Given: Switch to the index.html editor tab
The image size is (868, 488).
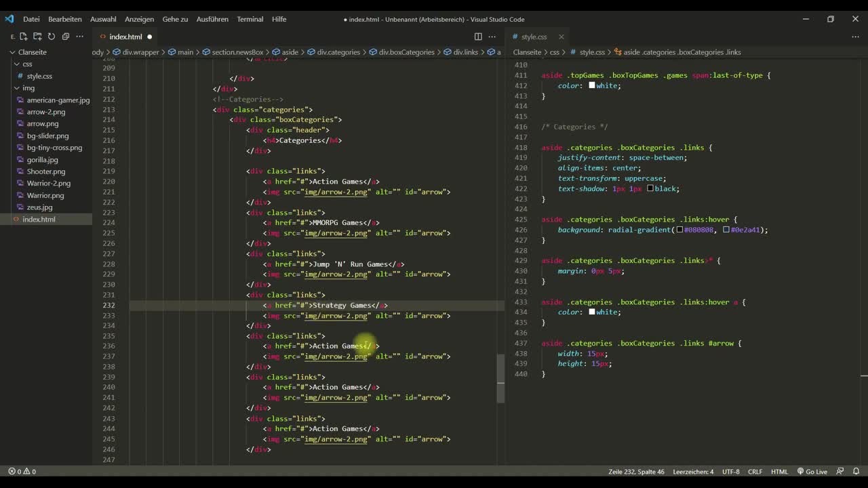Looking at the screenshot, I should [x=125, y=37].
